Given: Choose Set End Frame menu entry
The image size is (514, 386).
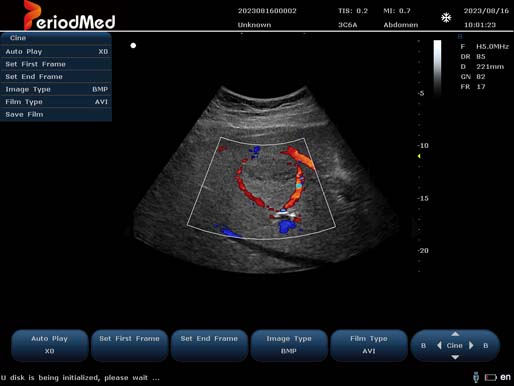Looking at the screenshot, I should pos(56,77).
